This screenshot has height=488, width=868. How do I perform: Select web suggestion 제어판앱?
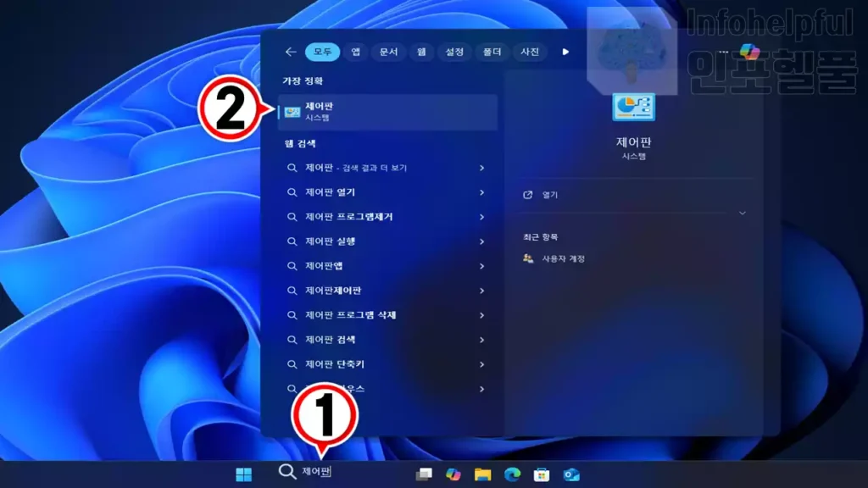pyautogui.click(x=387, y=266)
